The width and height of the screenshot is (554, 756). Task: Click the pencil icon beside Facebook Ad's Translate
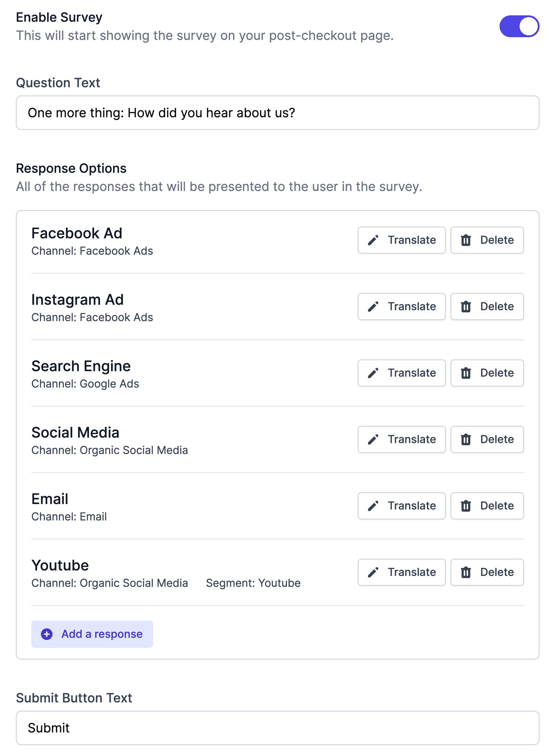point(373,240)
